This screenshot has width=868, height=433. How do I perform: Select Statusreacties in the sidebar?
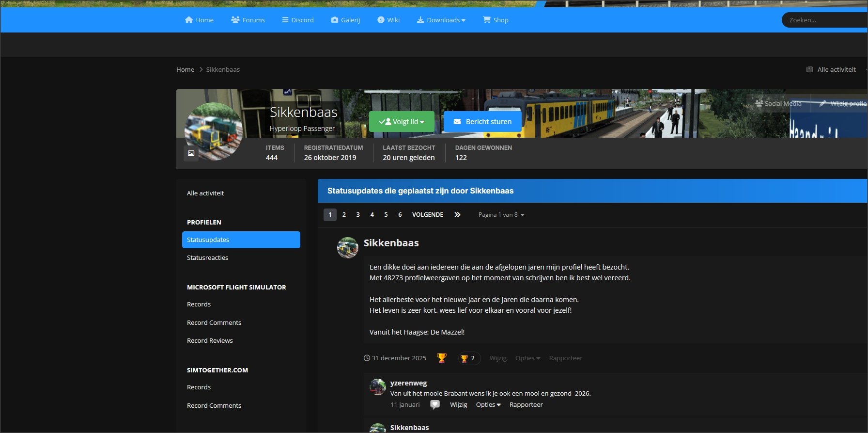207,257
